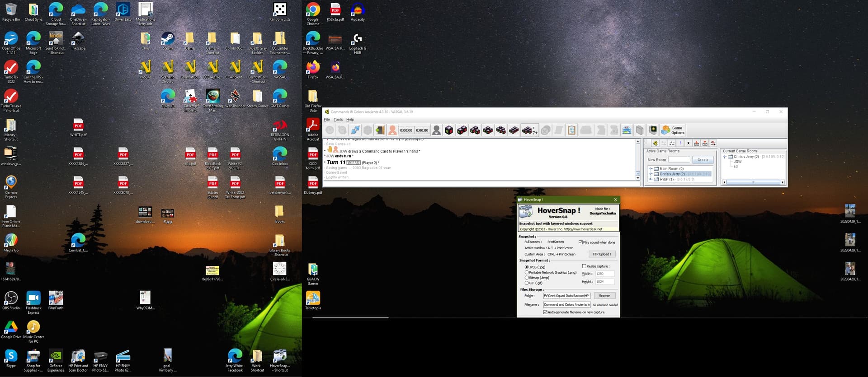Click Browse in HoverSnap files storage
The width and height of the screenshot is (868, 377).
(x=604, y=296)
